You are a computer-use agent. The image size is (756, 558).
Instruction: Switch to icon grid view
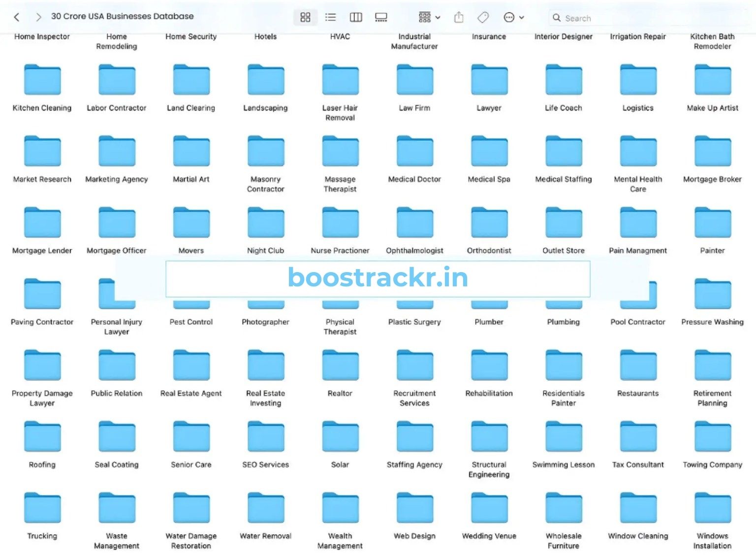[x=305, y=18]
